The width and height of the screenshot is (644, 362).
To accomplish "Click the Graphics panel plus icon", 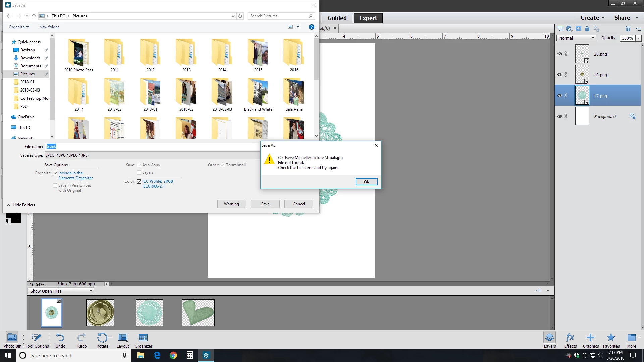I will tap(590, 337).
